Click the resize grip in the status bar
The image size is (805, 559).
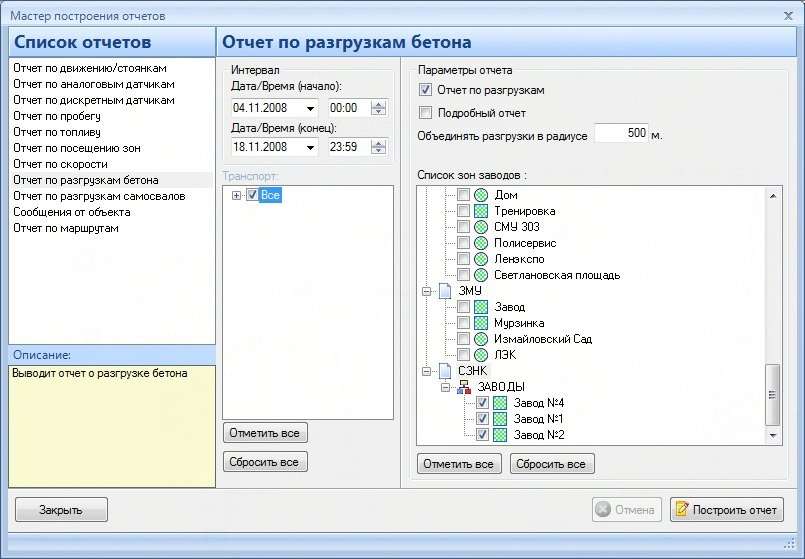tap(790, 544)
